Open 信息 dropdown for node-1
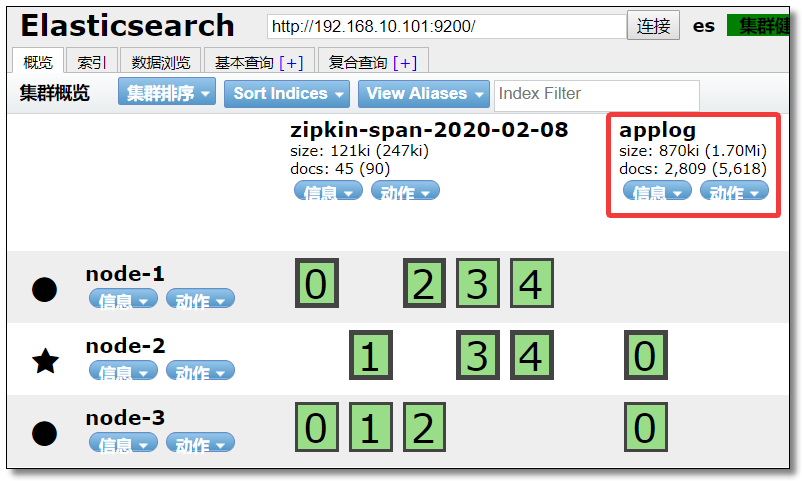This screenshot has height=481, width=802. [x=123, y=298]
